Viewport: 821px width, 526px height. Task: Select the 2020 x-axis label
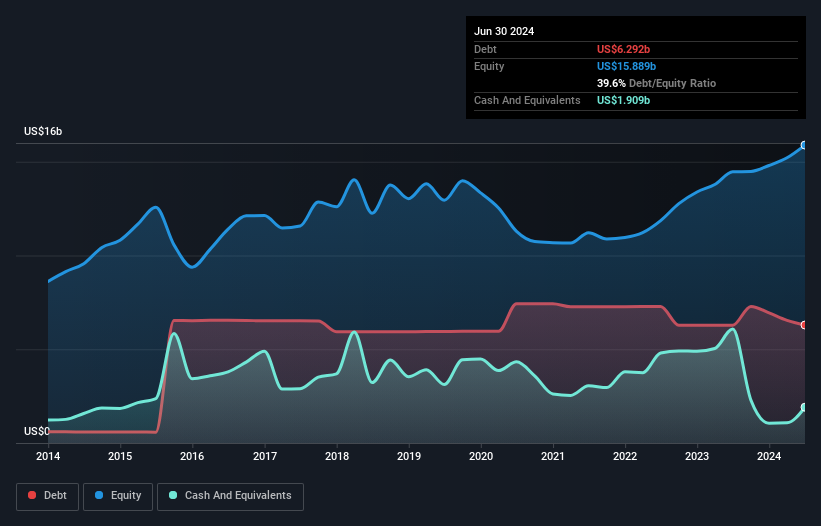tap(481, 456)
